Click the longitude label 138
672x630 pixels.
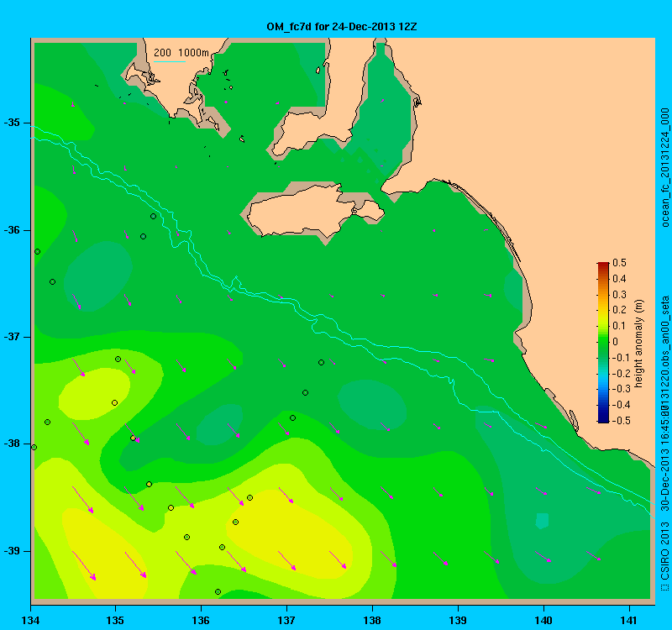tap(372, 620)
